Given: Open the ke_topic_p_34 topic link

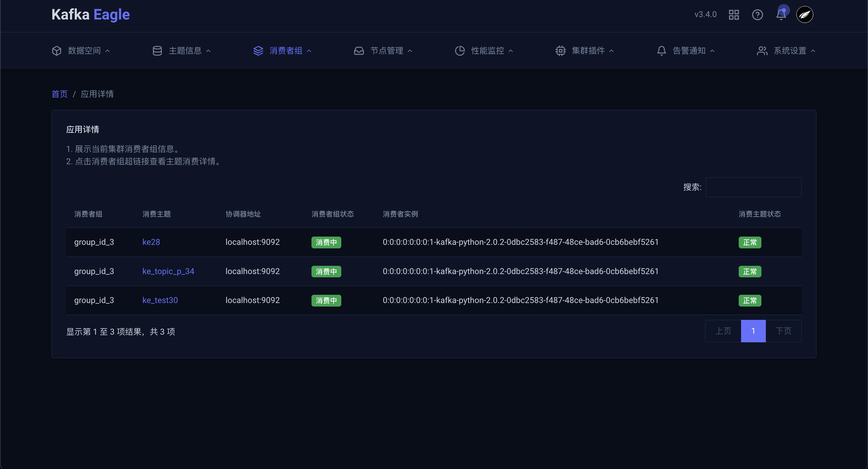Looking at the screenshot, I should pos(168,271).
